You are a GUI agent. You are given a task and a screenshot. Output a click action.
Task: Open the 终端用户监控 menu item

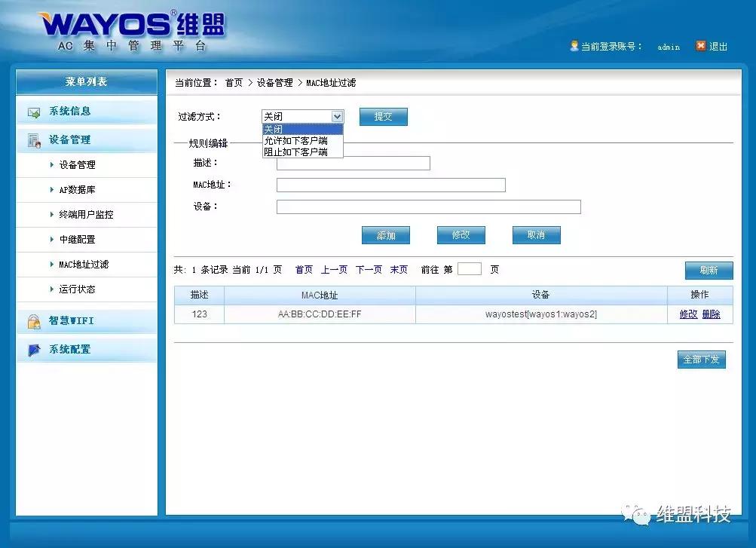click(86, 215)
